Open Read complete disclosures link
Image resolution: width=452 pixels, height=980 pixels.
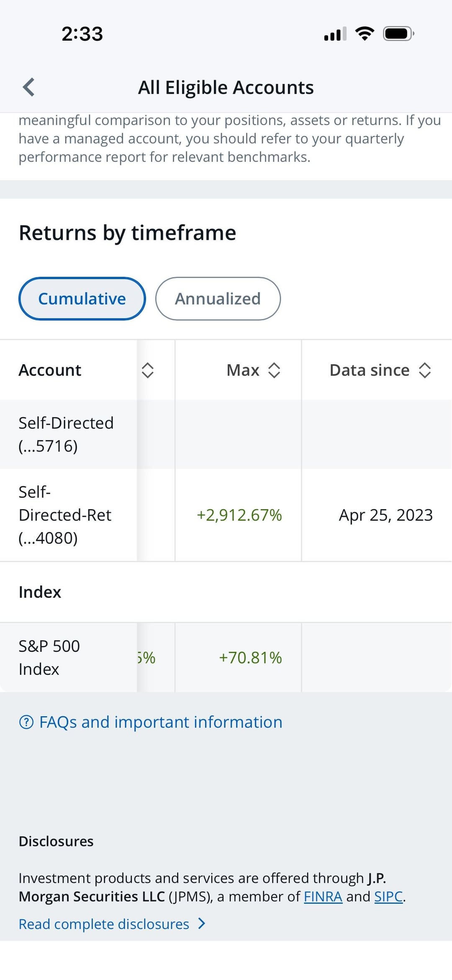(104, 924)
